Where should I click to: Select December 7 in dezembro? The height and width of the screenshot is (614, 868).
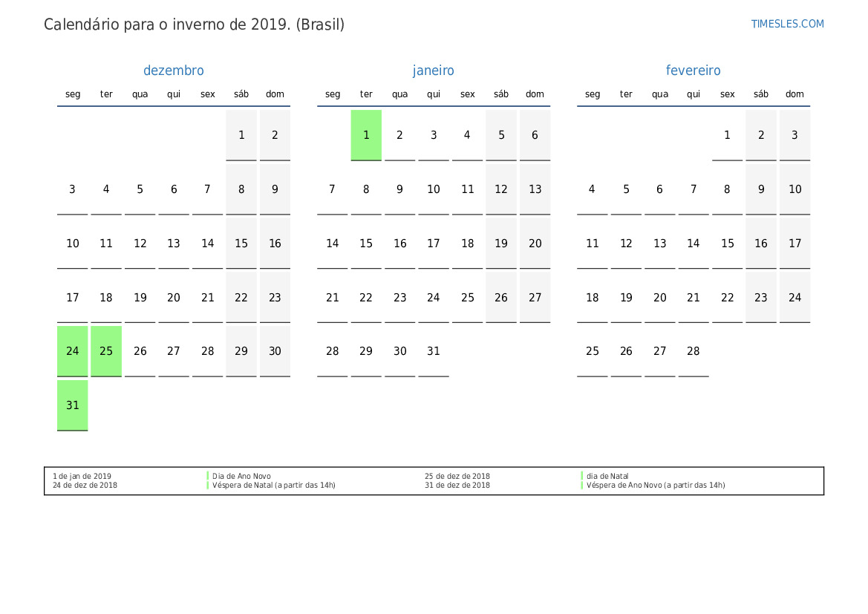pyautogui.click(x=208, y=189)
